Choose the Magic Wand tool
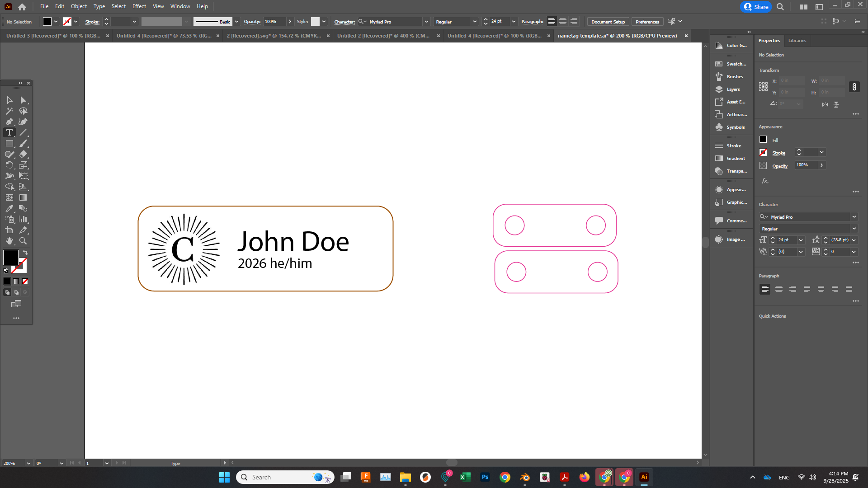This screenshot has width=868, height=488. coord(9,111)
